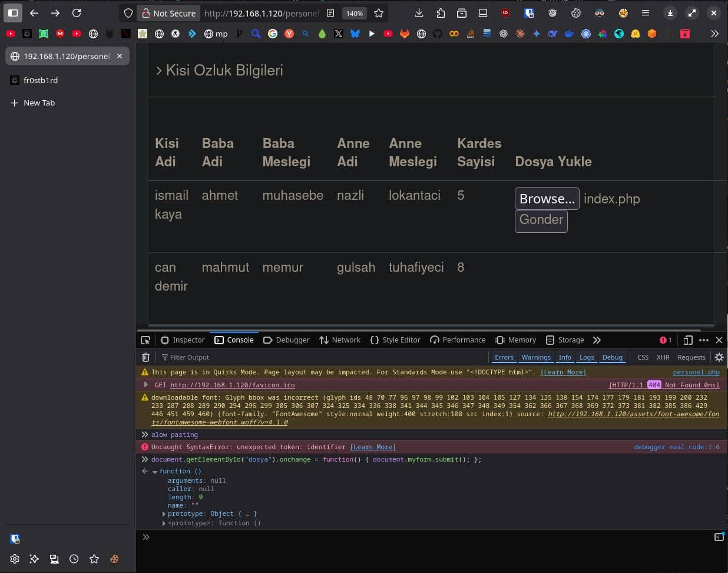This screenshot has width=728, height=573.
Task: Clear the console with the trash icon
Action: (x=146, y=357)
